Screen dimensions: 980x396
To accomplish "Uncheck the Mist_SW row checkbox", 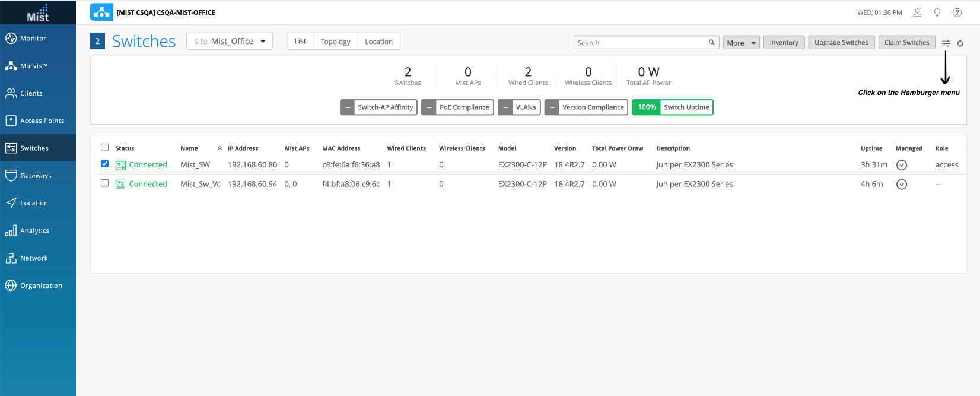I will 105,164.
